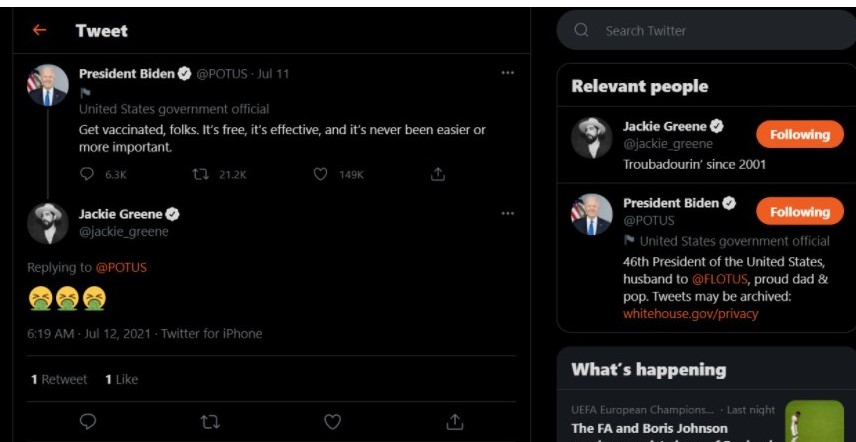The height and width of the screenshot is (442, 856).
Task: Open the FA and Boris Johnson trend
Action: pos(649,428)
